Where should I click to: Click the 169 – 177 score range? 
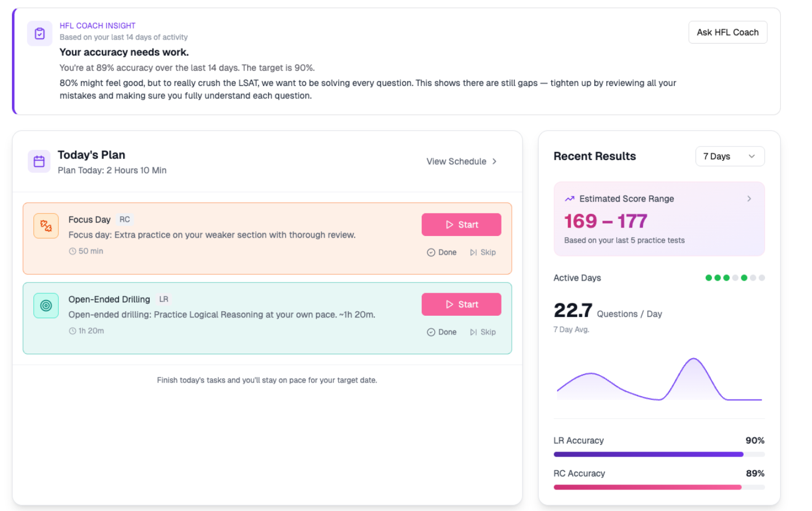click(x=606, y=221)
